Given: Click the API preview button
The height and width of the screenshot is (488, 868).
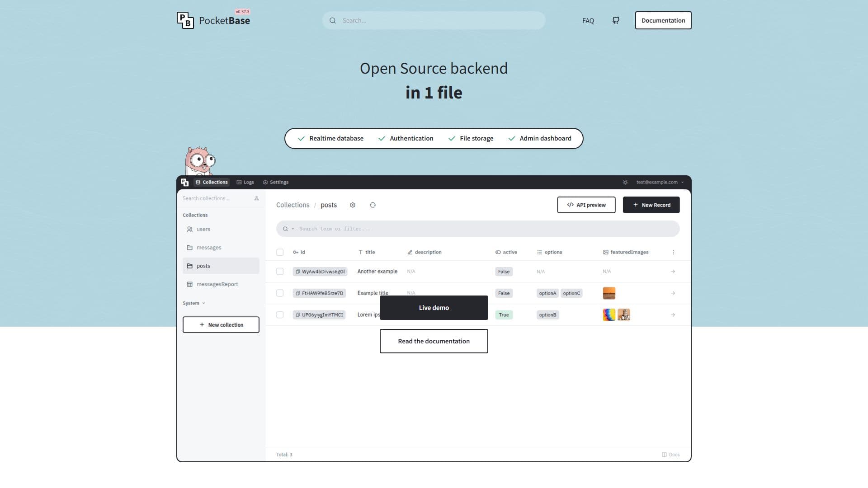Looking at the screenshot, I should 586,205.
